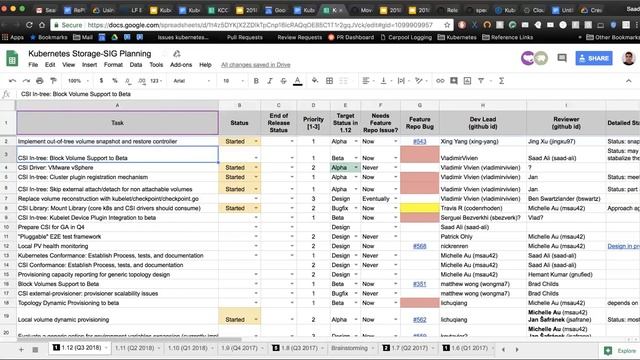Image resolution: width=640 pixels, height=360 pixels.
Task: Open the fill color bucket
Action: tap(315, 81)
